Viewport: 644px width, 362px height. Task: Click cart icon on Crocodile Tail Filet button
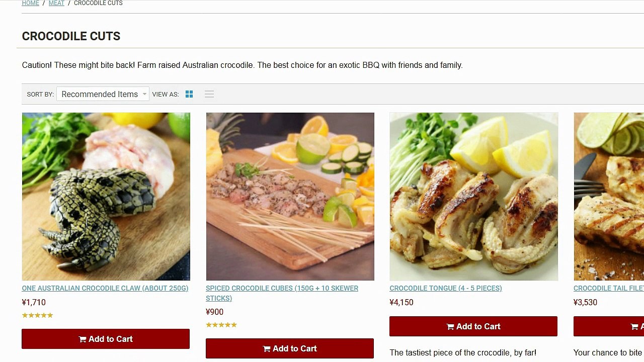click(634, 327)
